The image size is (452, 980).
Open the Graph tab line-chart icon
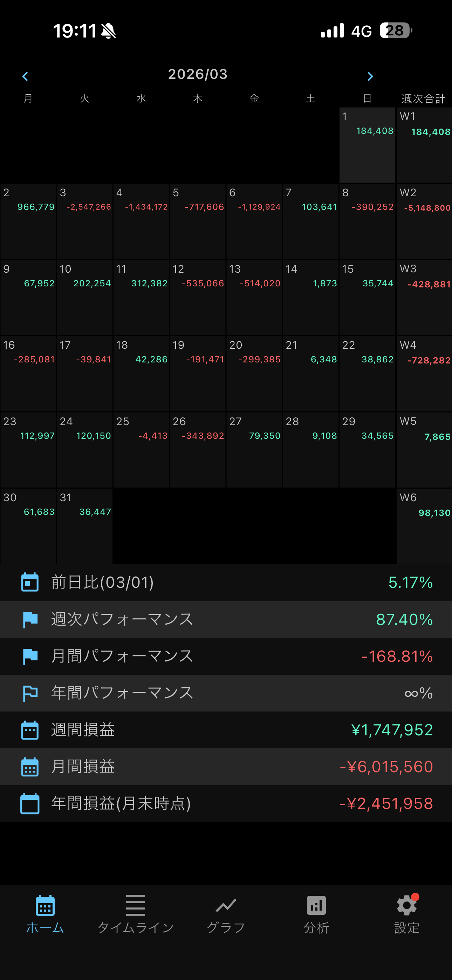click(226, 906)
